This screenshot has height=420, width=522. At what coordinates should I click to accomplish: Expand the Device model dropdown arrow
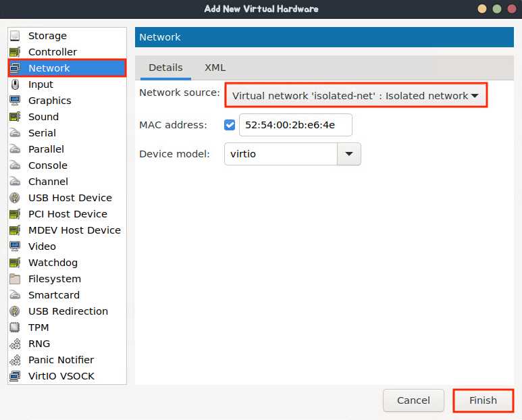348,154
